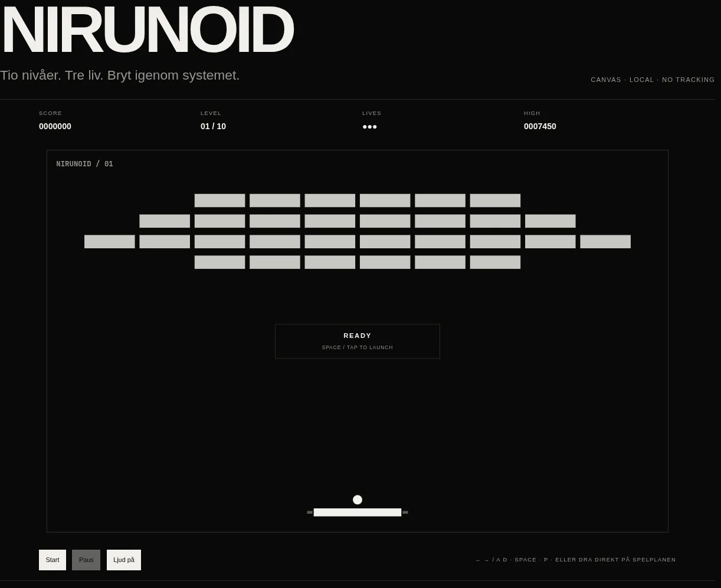This screenshot has height=588, width=721.
Task: Click the keyboard controls hint text
Action: tap(575, 560)
